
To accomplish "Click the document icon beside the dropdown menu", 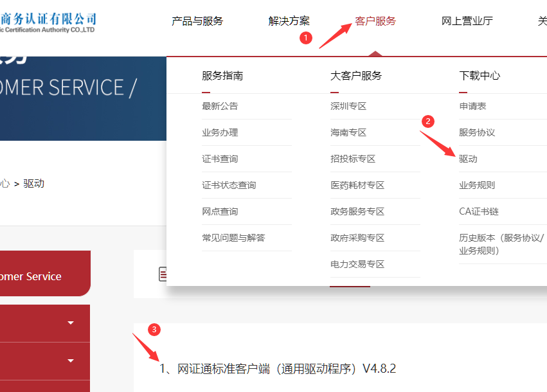I will click(x=163, y=274).
